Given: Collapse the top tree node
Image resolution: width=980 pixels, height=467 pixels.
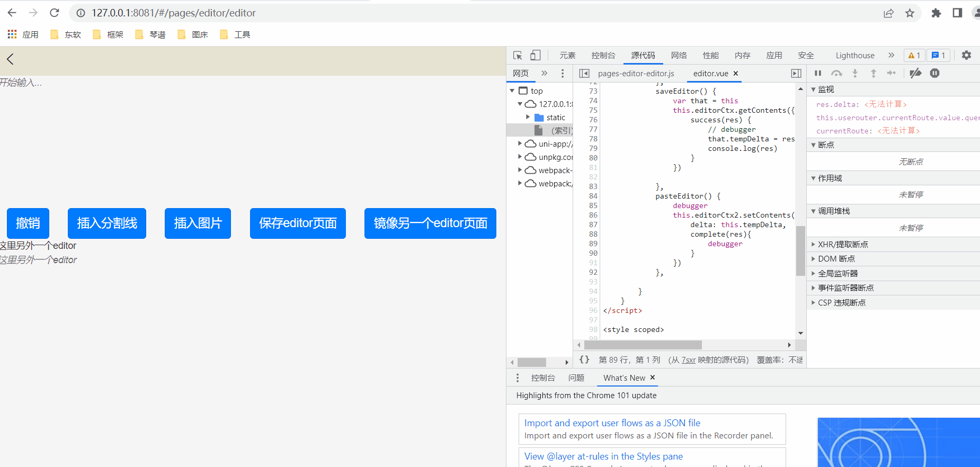Looking at the screenshot, I should [x=512, y=91].
